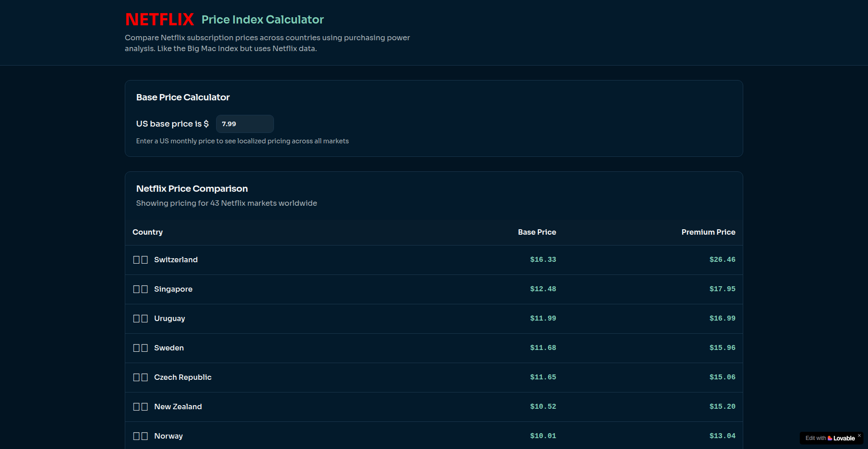Viewport: 868px width, 449px height.
Task: Click Singapore base price $12.48
Action: (x=543, y=289)
